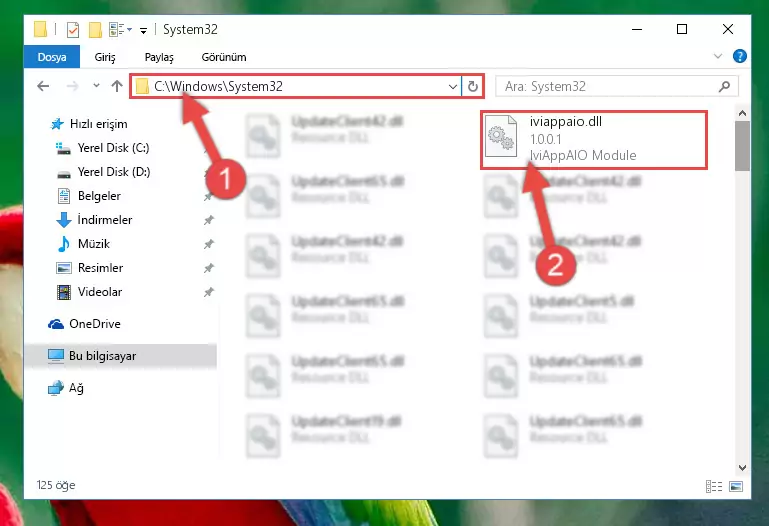Refresh the System32 folder
Image resolution: width=769 pixels, height=526 pixels.
(472, 87)
